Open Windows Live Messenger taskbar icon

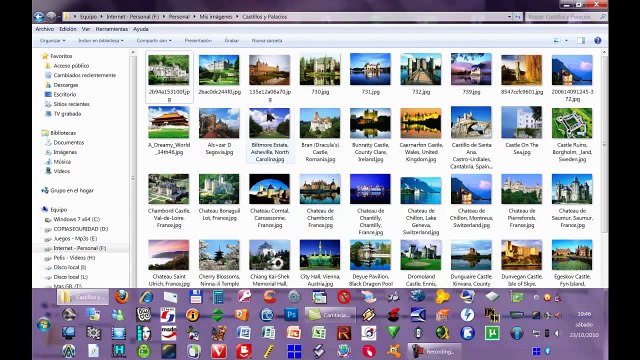coord(118,315)
